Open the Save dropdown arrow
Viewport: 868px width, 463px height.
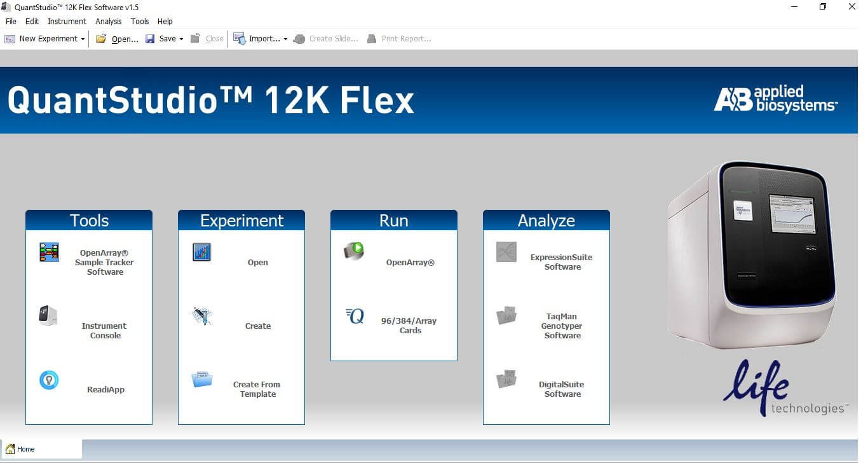181,39
